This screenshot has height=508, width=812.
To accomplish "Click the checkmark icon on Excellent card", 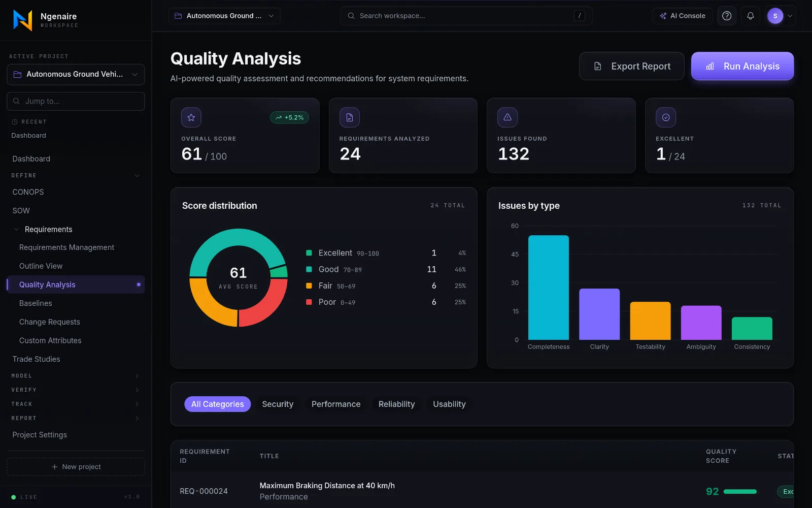I will pos(666,117).
